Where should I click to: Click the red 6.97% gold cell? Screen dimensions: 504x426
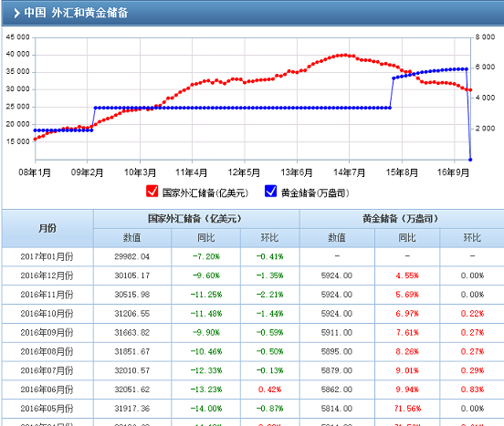click(x=407, y=313)
